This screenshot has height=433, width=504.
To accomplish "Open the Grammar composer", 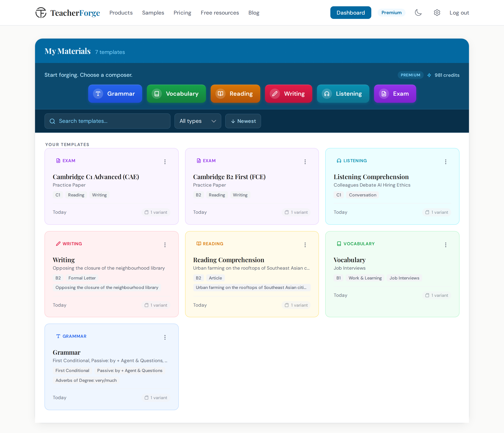I will [x=115, y=94].
